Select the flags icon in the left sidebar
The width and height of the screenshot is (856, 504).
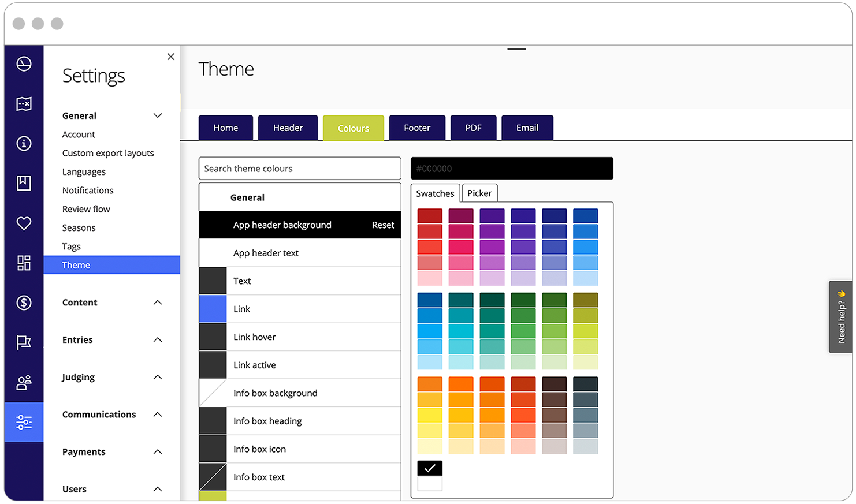pyautogui.click(x=23, y=103)
